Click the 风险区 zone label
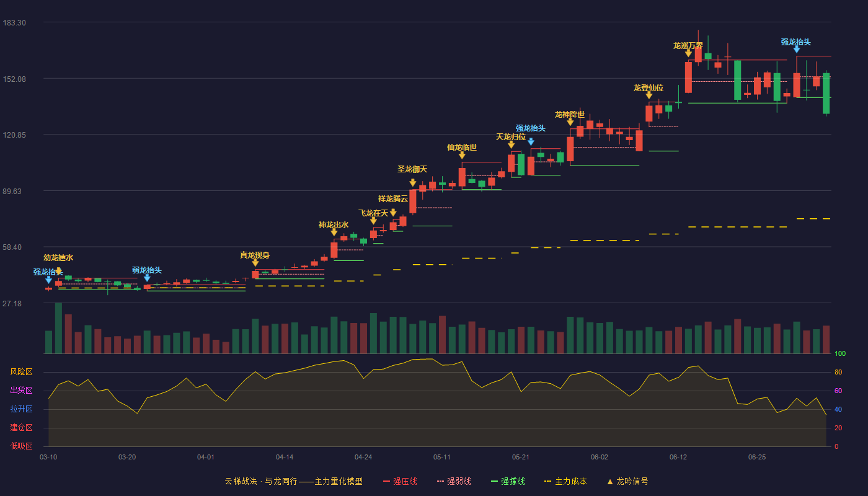The height and width of the screenshot is (496, 868). click(21, 372)
